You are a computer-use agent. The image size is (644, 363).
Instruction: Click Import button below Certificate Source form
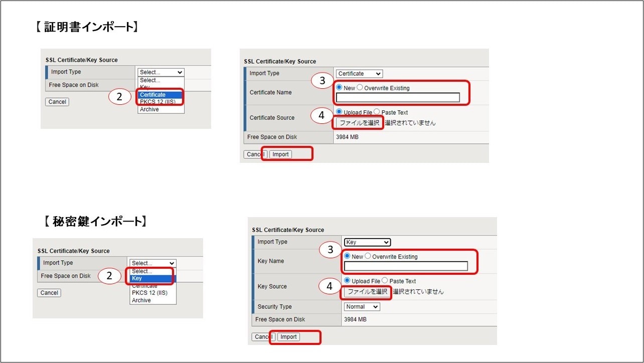coord(280,154)
